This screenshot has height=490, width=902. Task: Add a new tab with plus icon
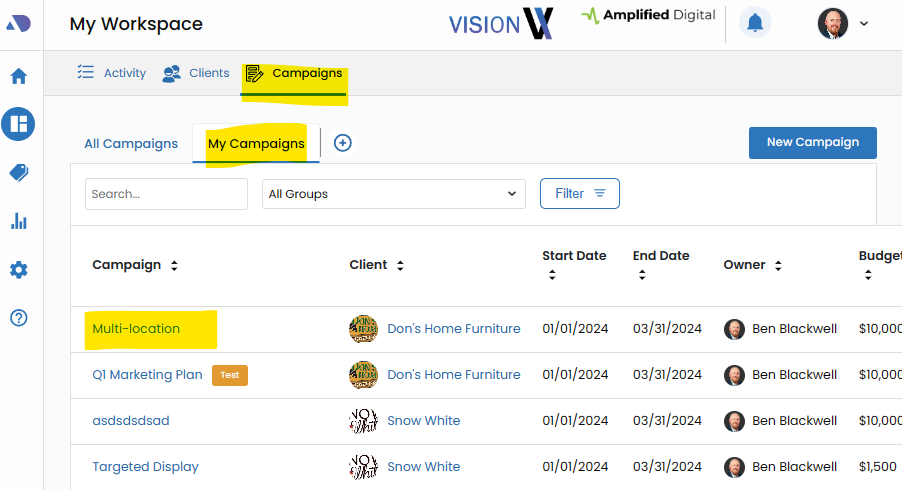tap(342, 143)
